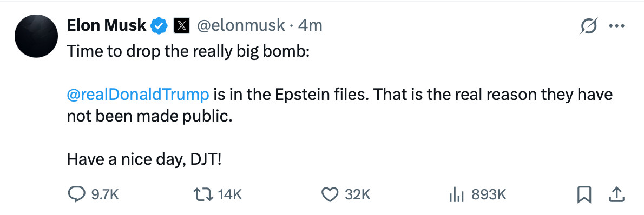Image resolution: width=644 pixels, height=215 pixels.
Task: Click the 14K reposts count
Action: [230, 194]
